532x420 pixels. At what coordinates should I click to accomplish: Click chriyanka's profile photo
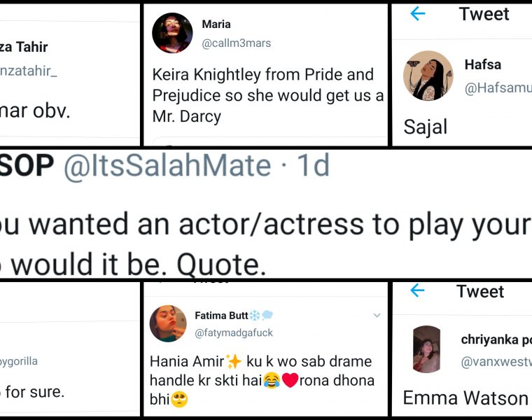tap(427, 349)
